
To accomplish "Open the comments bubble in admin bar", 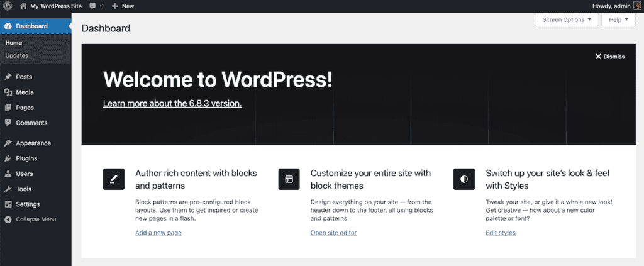I will coord(93,6).
